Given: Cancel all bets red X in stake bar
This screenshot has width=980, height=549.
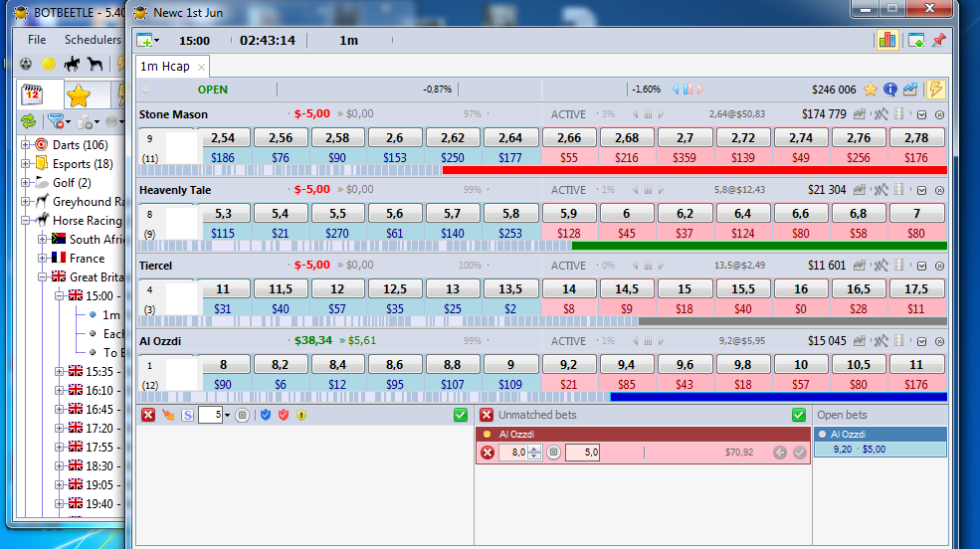Looking at the screenshot, I should pos(148,415).
